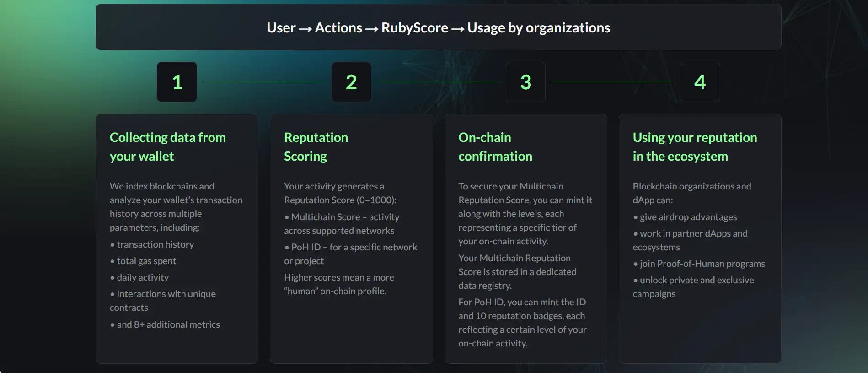Click the step 1 number box
868x373 pixels.
point(177,82)
